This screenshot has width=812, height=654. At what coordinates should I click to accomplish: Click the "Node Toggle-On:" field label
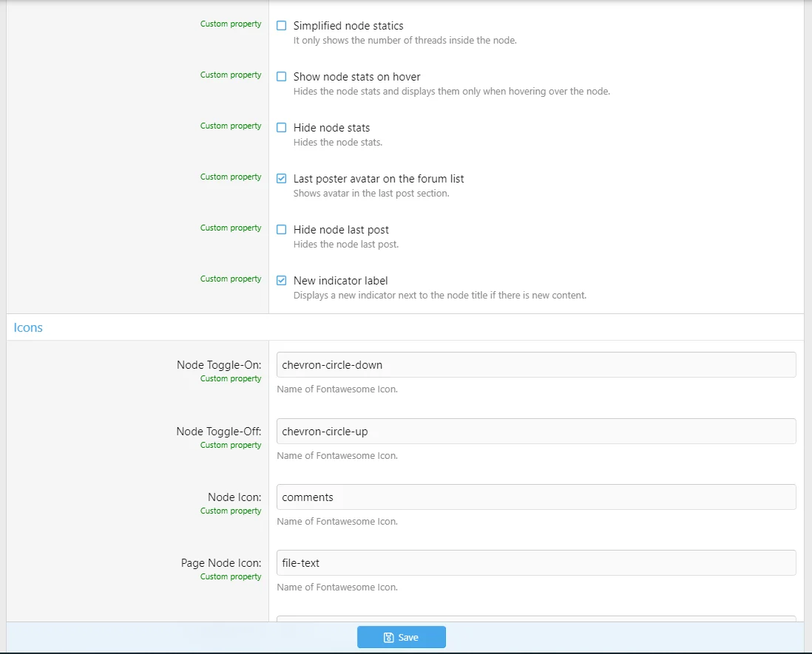[x=219, y=365]
